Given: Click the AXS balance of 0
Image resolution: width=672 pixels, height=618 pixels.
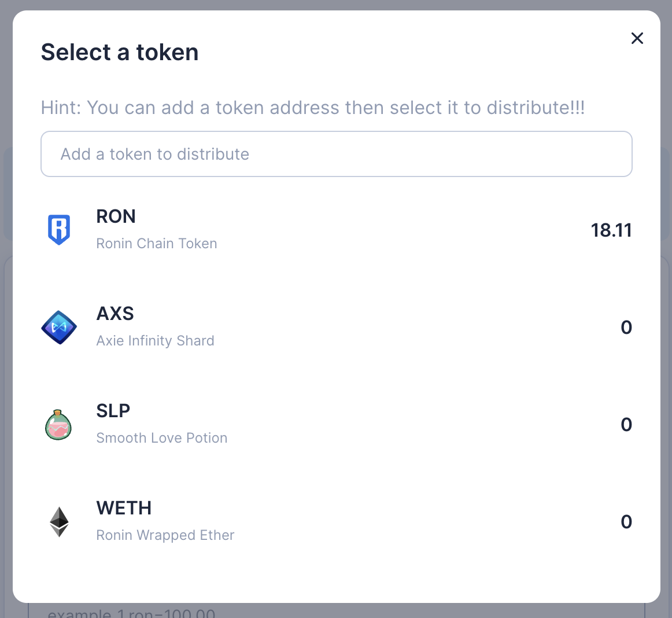Looking at the screenshot, I should [626, 328].
